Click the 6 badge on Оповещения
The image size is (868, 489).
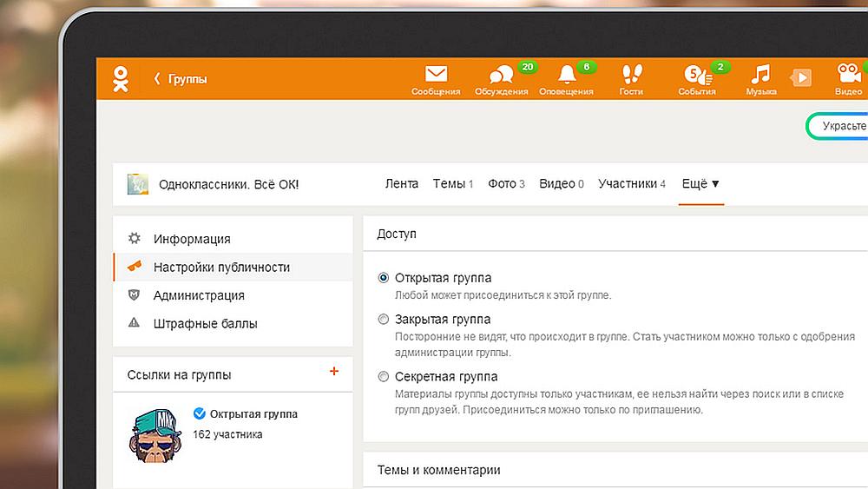(586, 67)
